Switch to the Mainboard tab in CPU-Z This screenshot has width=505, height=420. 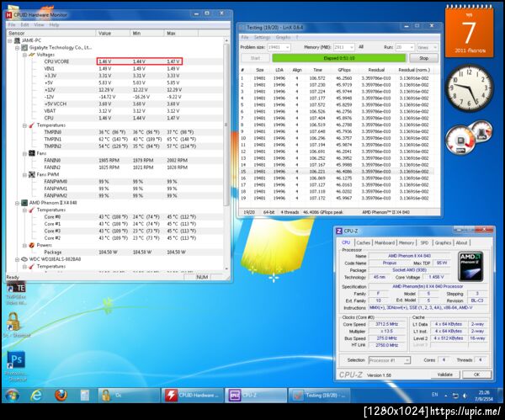(x=385, y=242)
